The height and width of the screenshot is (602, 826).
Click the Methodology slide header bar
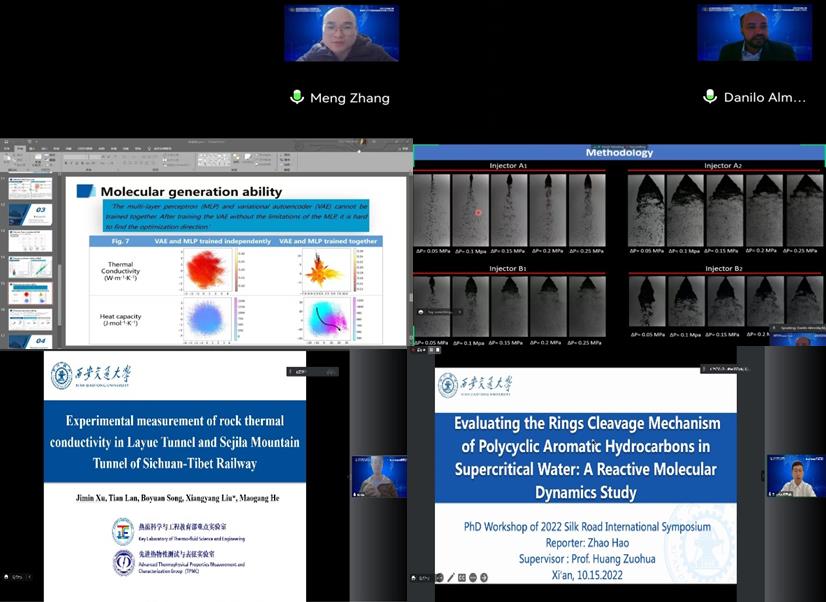(x=619, y=152)
